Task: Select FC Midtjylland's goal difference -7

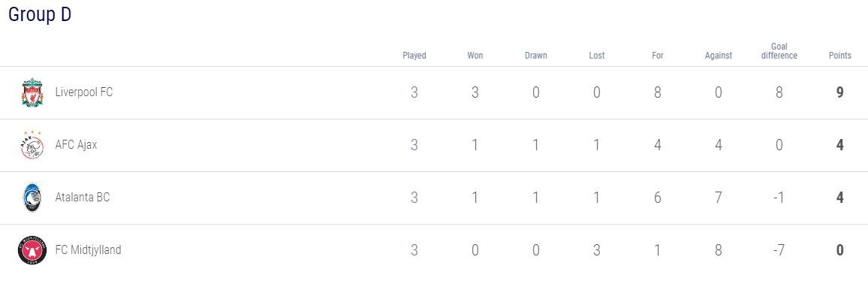Action: (779, 250)
